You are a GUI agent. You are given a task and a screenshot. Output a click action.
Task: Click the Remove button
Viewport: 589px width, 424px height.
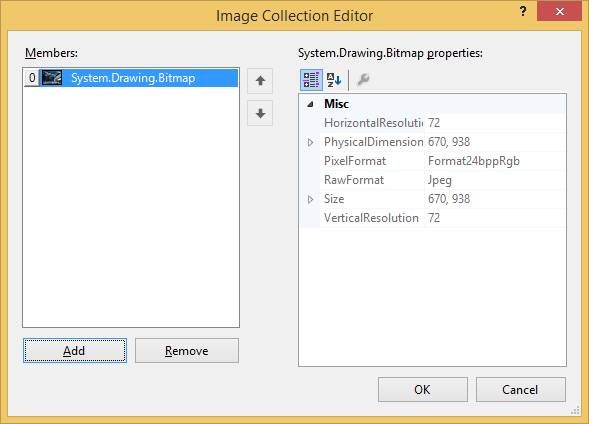(187, 350)
